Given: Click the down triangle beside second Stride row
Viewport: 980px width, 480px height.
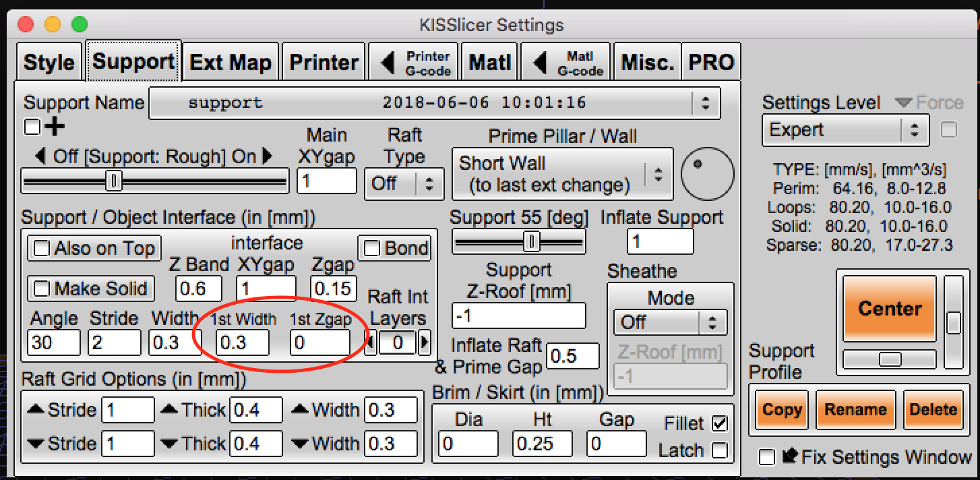Looking at the screenshot, I should [x=35, y=444].
